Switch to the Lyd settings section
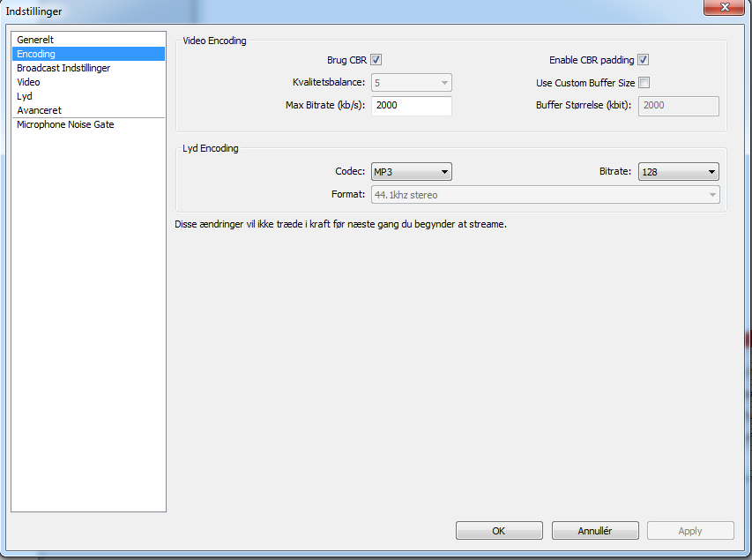The height and width of the screenshot is (560, 752). (25, 96)
